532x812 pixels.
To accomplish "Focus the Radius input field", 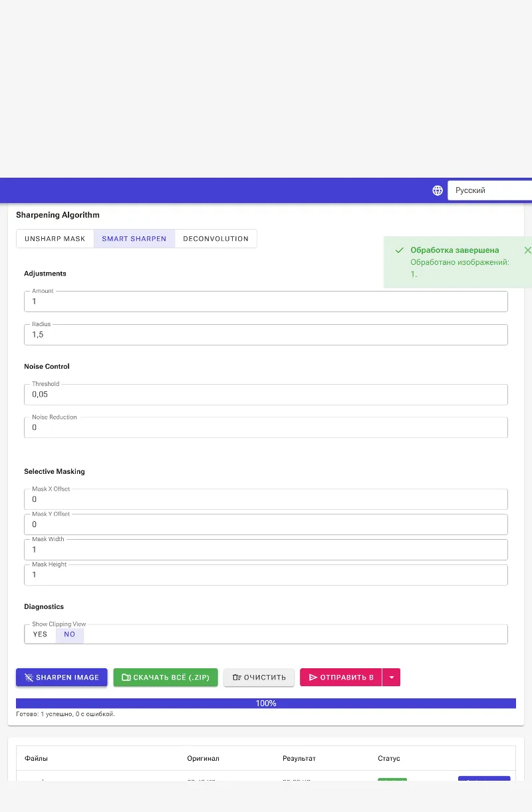I will point(266,335).
